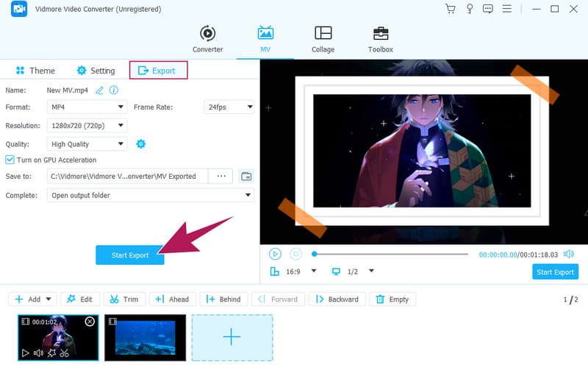Select the underwater video clip thumbnail
This screenshot has height=376, width=588.
tap(145, 338)
